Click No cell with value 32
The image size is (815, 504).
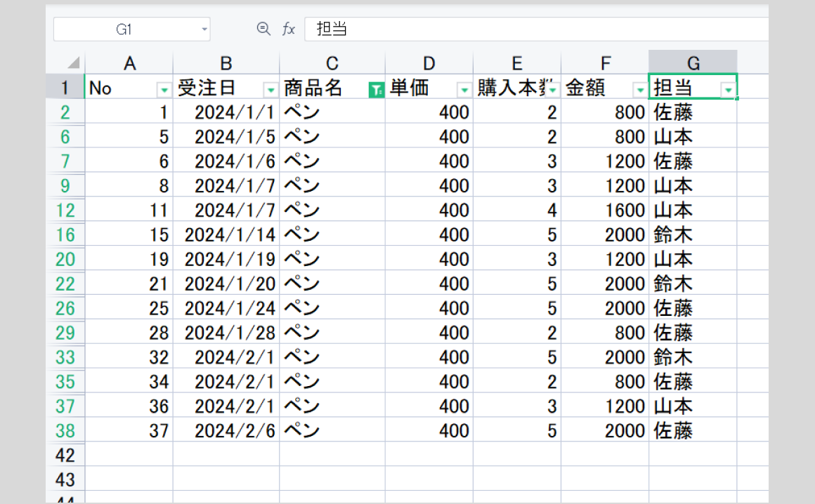129,357
